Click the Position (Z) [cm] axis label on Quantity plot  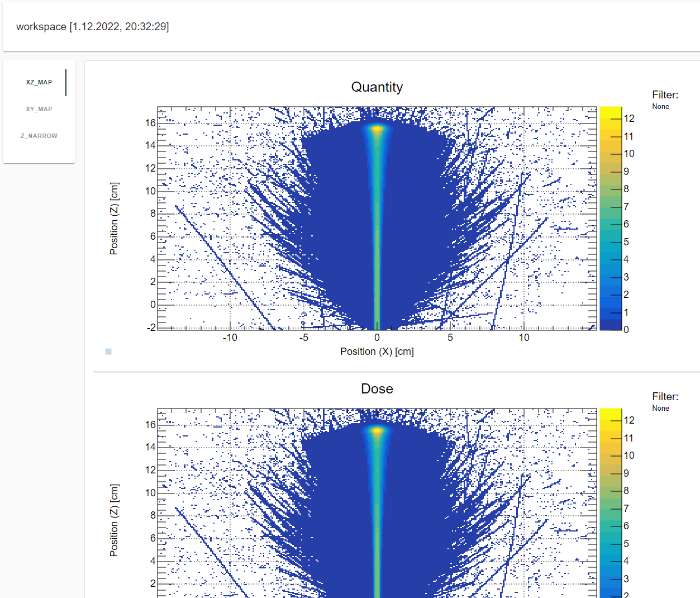click(x=114, y=215)
